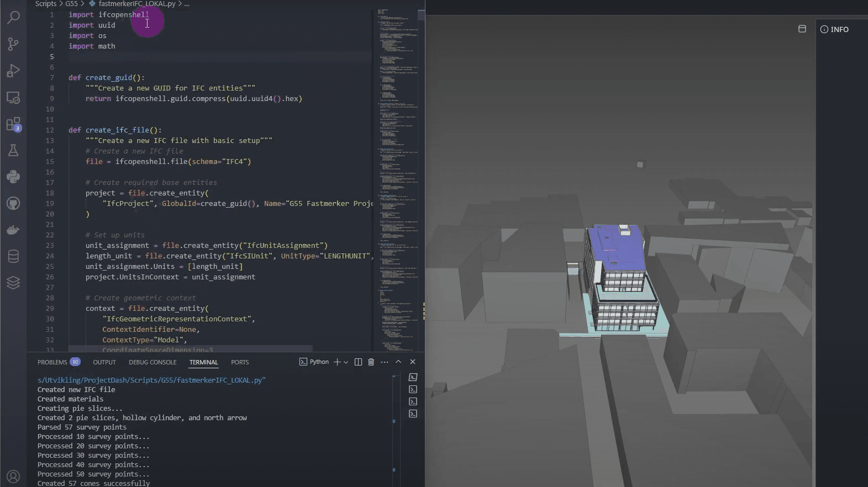Viewport: 868px width, 487px height.
Task: Click the INFO button in the 3D viewer
Action: [x=834, y=29]
